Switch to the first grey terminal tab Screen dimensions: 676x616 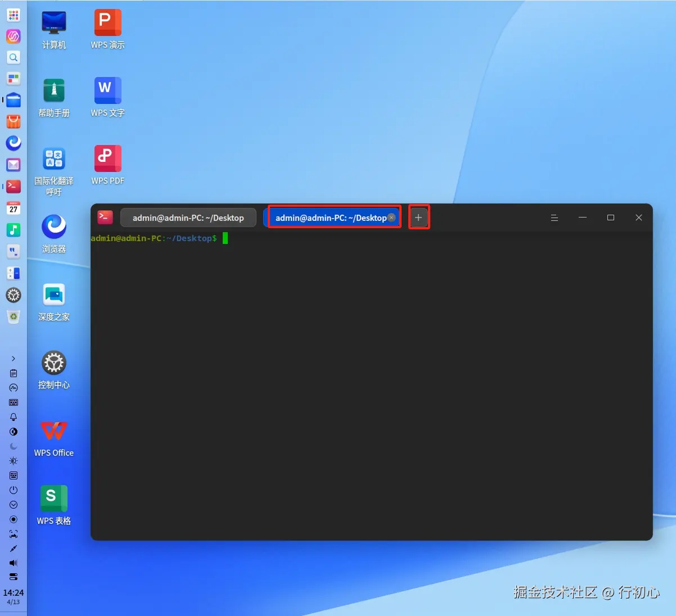[188, 218]
